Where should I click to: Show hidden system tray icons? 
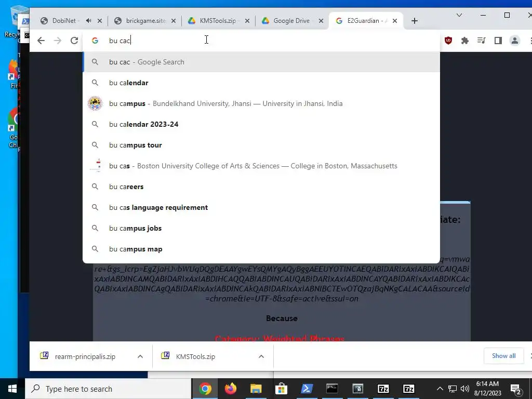[x=440, y=389]
